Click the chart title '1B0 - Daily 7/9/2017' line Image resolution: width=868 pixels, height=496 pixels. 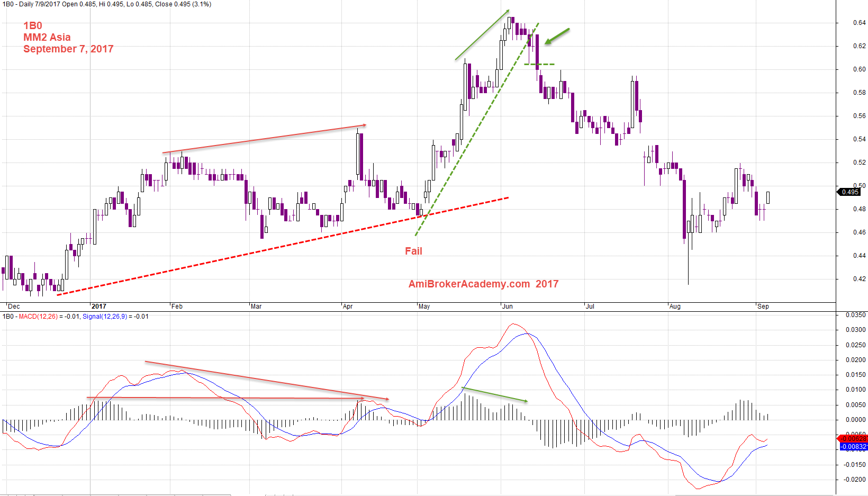[x=106, y=4]
